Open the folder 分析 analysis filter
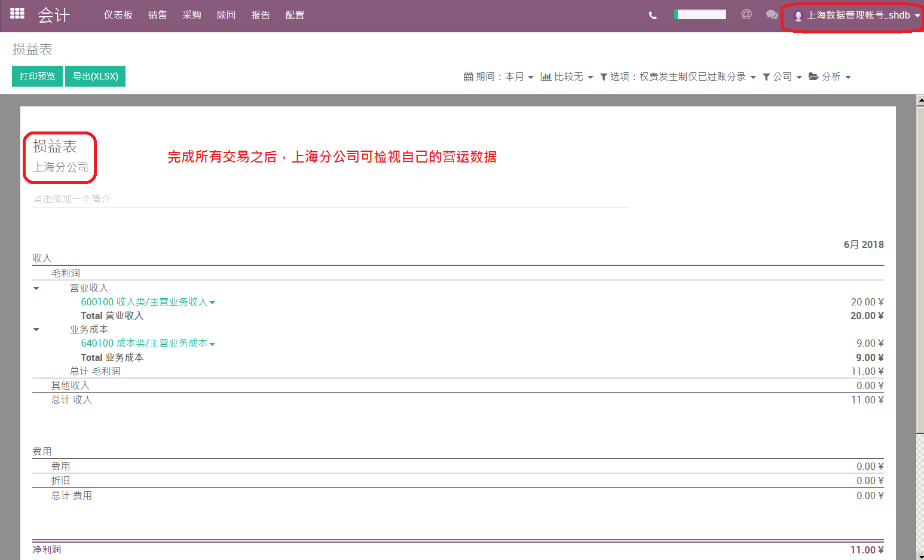 point(830,76)
